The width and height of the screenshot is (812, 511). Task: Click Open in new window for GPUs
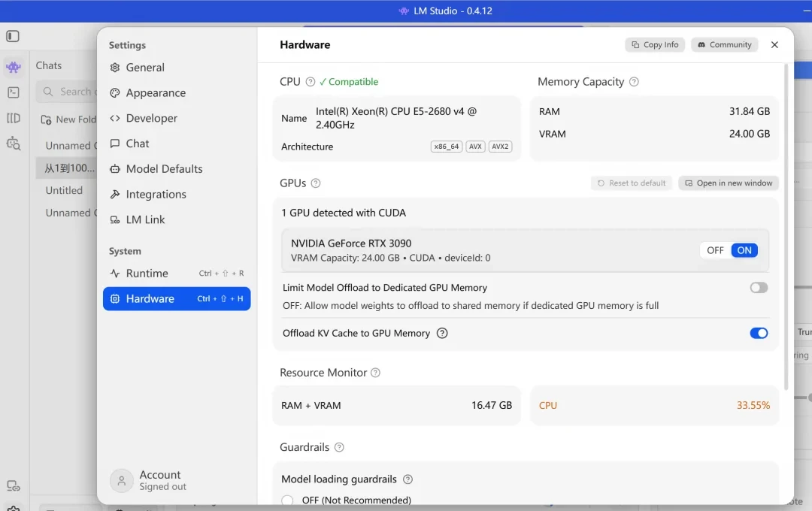[x=729, y=183]
